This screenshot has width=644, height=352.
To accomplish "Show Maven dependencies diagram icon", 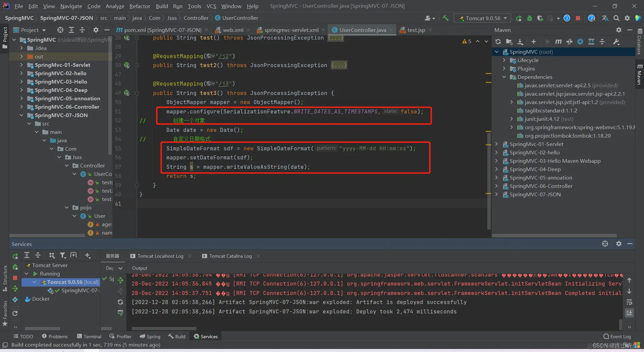I will 591,42.
